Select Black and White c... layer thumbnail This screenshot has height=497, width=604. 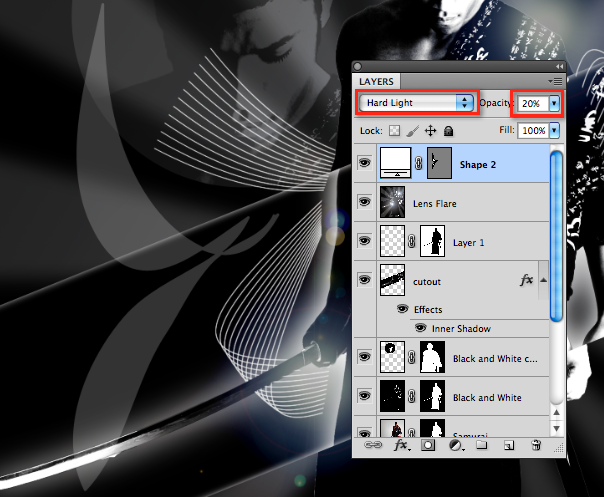pos(393,357)
